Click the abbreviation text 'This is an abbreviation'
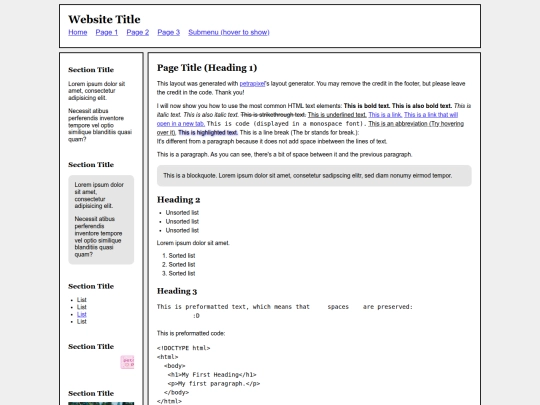The width and height of the screenshot is (540, 405). 416,124
